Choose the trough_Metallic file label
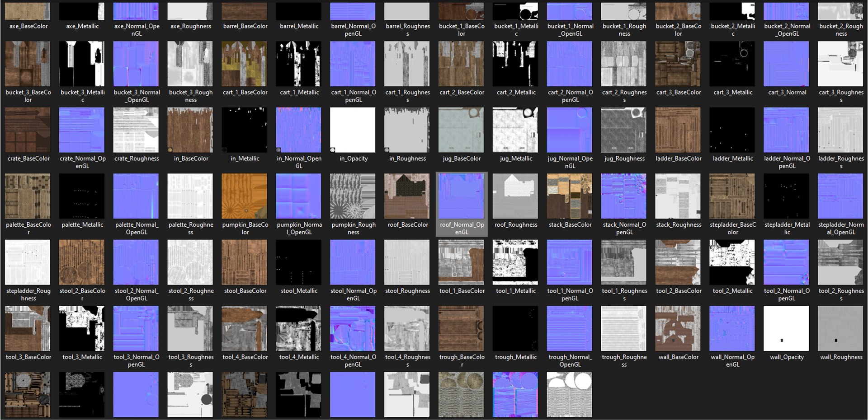868x420 pixels. coord(516,357)
